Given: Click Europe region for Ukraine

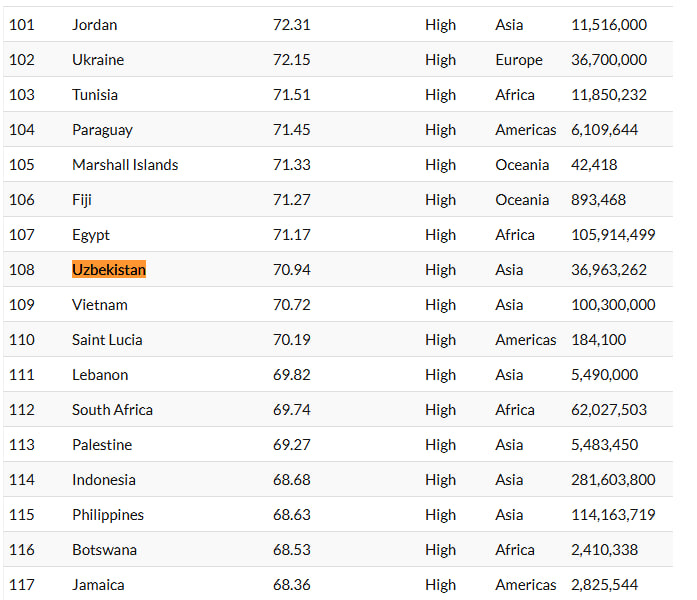Looking at the screenshot, I should coord(519,60).
